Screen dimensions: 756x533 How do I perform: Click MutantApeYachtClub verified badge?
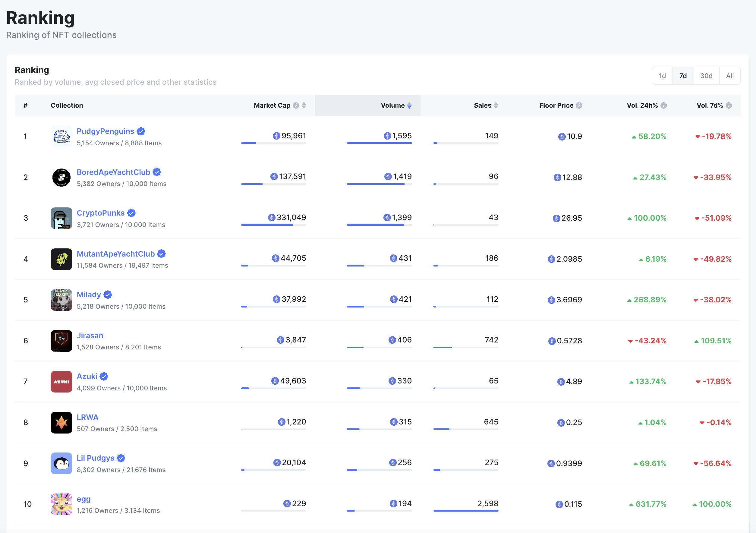[x=161, y=254]
